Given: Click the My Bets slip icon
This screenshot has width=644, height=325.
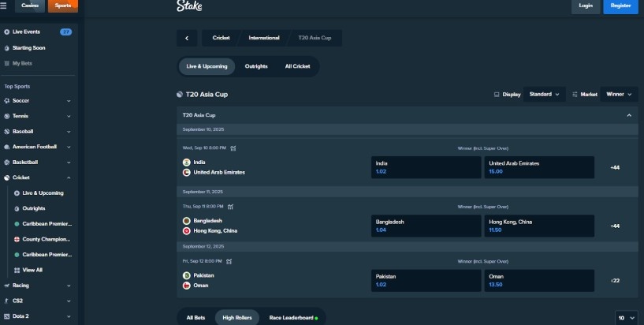Looking at the screenshot, I should coord(6,63).
